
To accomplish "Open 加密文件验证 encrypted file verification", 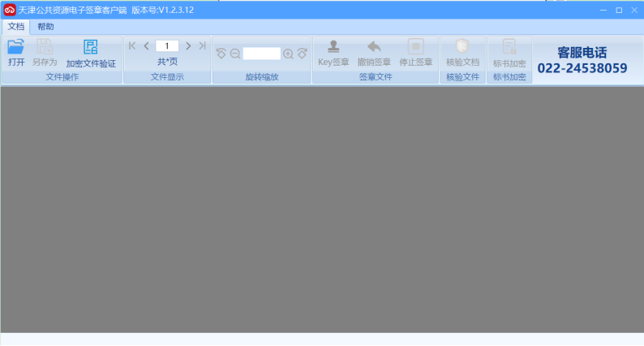I will 91,48.
